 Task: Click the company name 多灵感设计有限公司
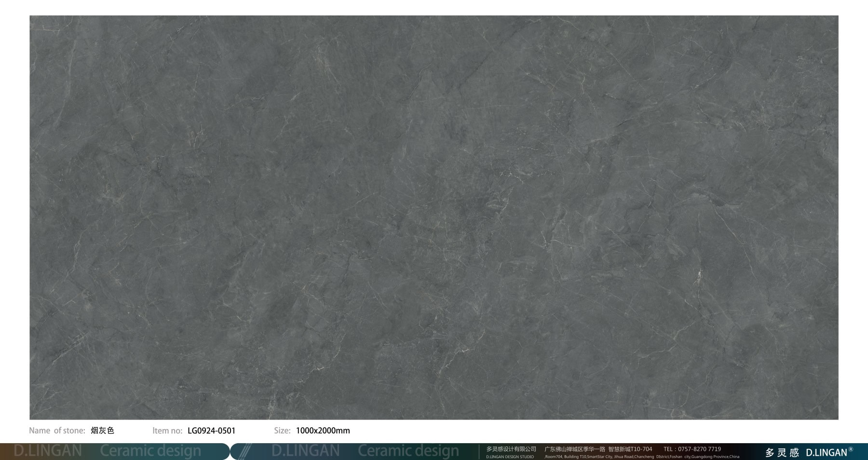pos(511,449)
